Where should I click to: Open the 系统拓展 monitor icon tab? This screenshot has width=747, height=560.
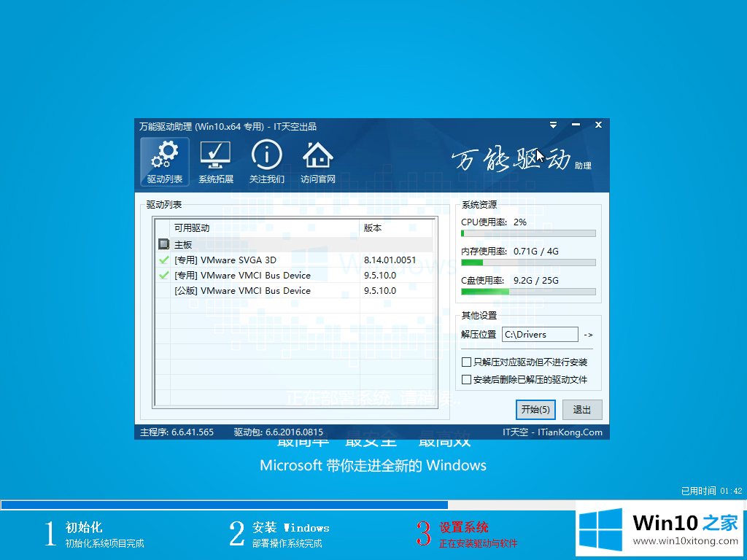coord(216,162)
